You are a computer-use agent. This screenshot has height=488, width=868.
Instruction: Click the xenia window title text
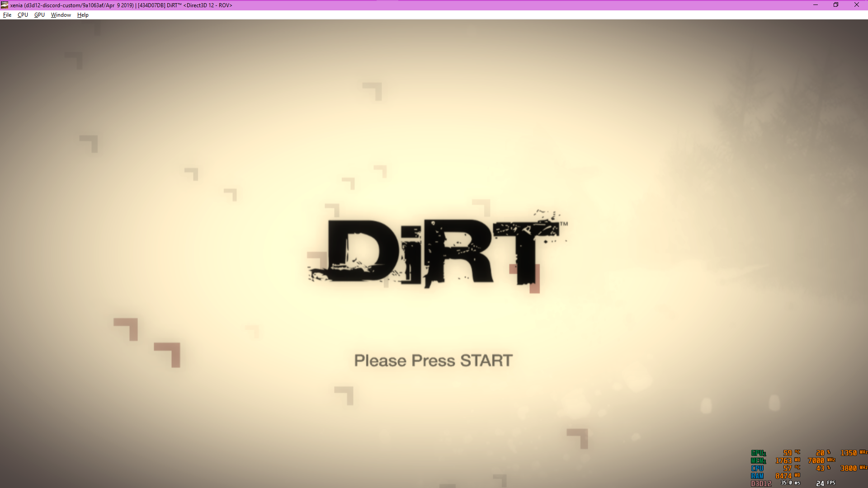(121, 5)
